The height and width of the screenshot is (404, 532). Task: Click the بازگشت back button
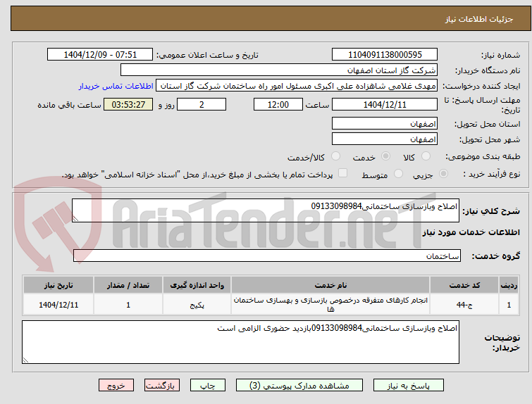pos(162,386)
